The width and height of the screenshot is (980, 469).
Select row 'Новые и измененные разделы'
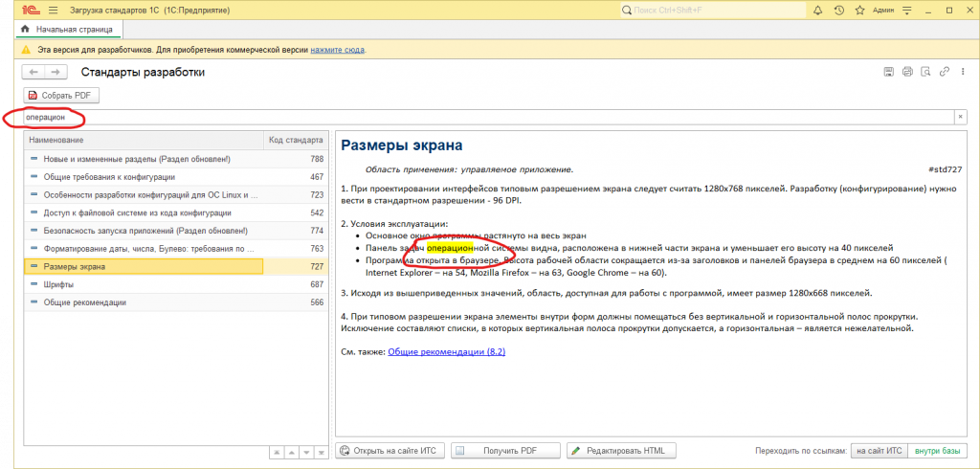click(x=144, y=160)
